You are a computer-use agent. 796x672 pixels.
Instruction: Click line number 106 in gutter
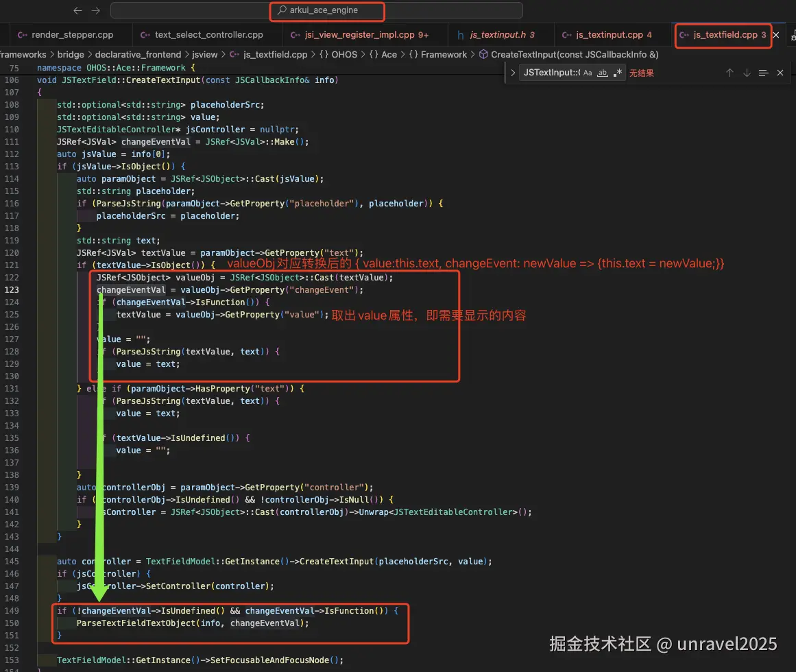coord(11,80)
